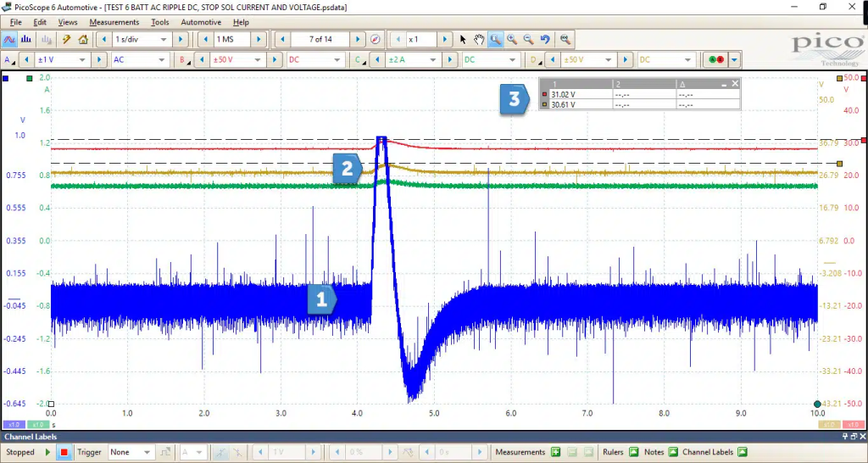Undo the last zoom
Viewport: 868px width, 463px height.
pos(545,39)
